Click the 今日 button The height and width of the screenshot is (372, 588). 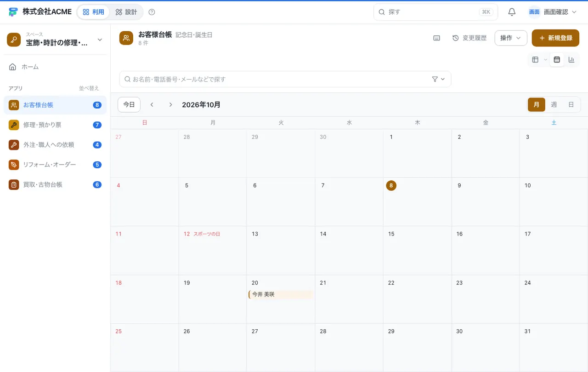click(x=129, y=105)
